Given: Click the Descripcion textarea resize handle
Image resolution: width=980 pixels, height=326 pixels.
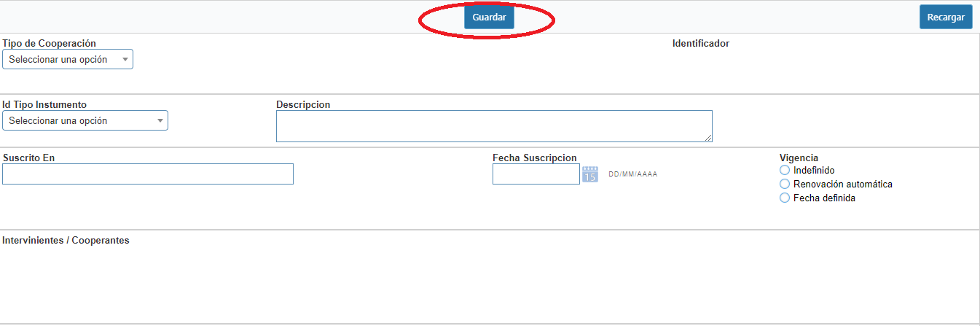Looking at the screenshot, I should pos(707,137).
